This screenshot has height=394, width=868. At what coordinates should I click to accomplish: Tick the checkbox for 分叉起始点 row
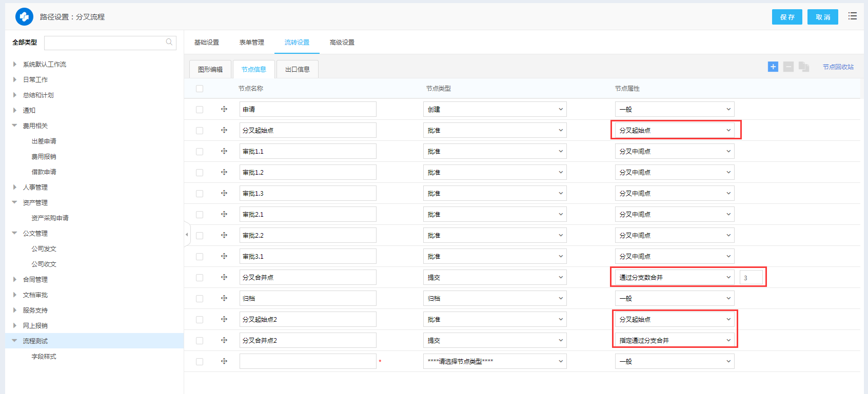tap(200, 131)
